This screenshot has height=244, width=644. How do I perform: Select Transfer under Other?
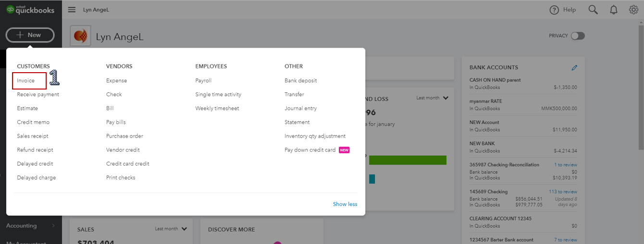[x=294, y=94]
